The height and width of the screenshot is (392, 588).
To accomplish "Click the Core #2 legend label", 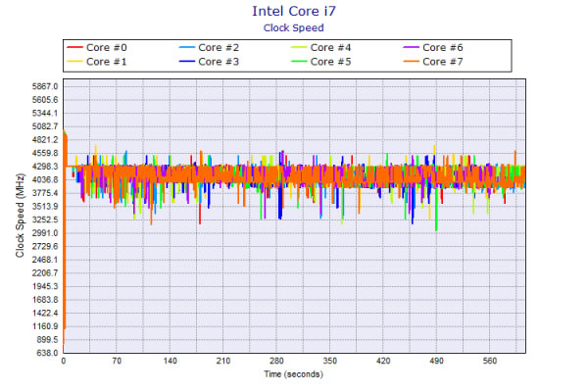I will click(219, 48).
